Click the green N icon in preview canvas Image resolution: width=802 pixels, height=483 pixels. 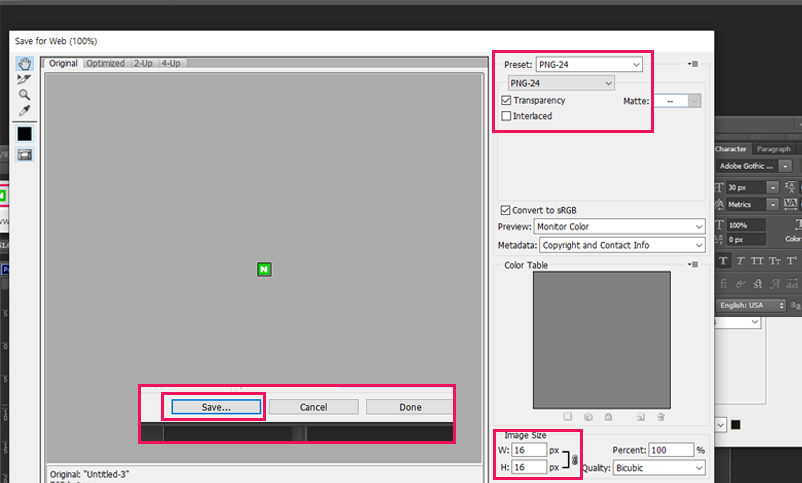click(x=264, y=269)
